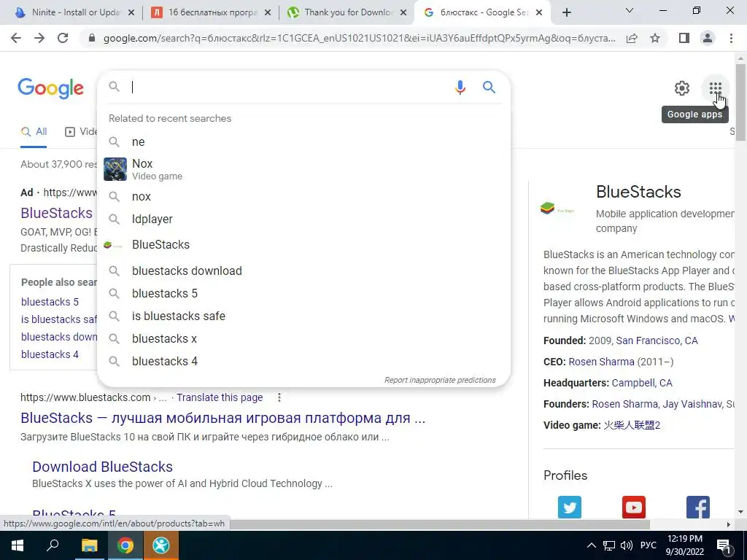This screenshot has width=747, height=560.
Task: Open Chrome three-dot menu
Action: coord(731,38)
